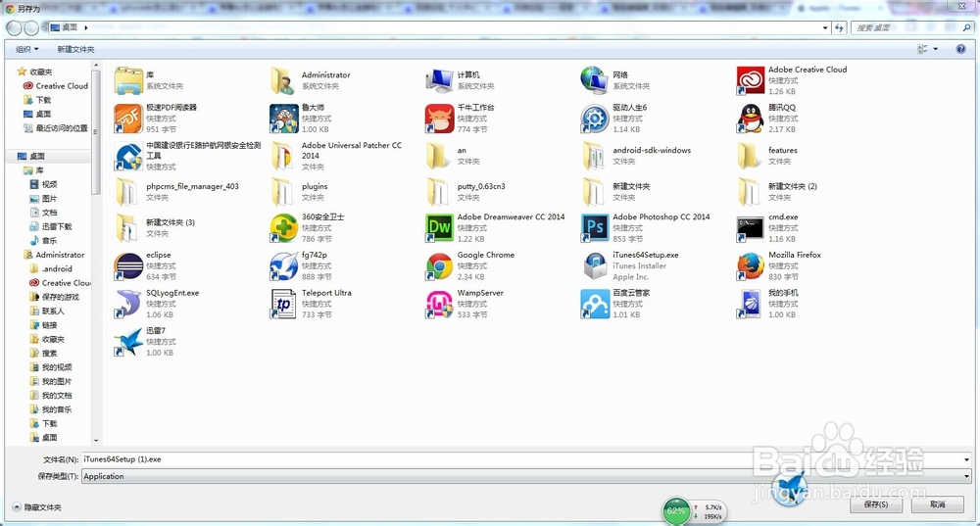The height and width of the screenshot is (526, 980).
Task: Select the 迅雷7 shortcut icon
Action: 128,342
